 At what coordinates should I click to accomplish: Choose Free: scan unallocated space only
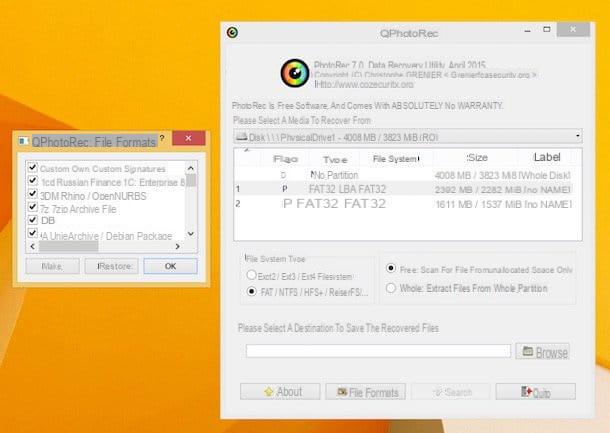point(391,268)
